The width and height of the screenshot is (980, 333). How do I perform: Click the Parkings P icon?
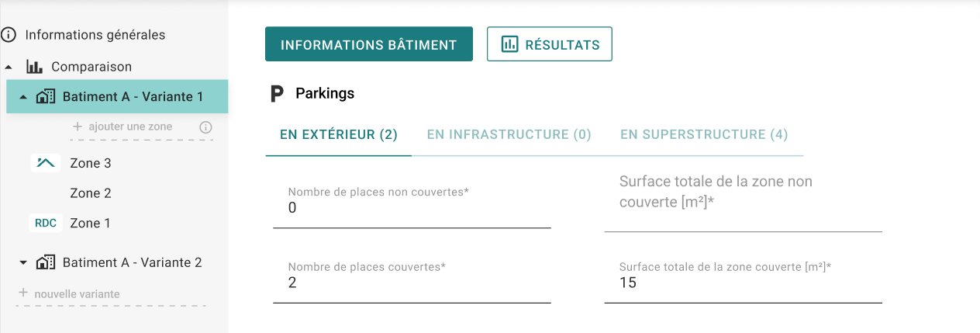[277, 94]
